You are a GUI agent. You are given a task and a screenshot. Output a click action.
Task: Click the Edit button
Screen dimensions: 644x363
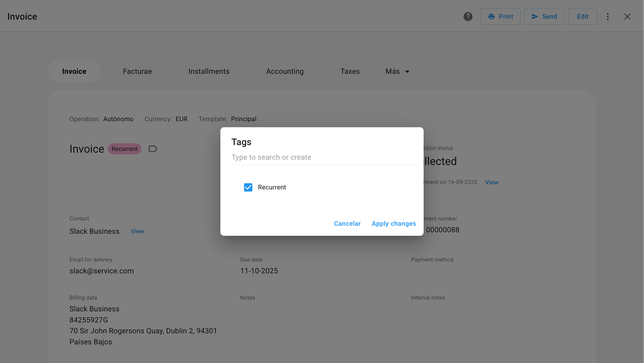click(582, 17)
